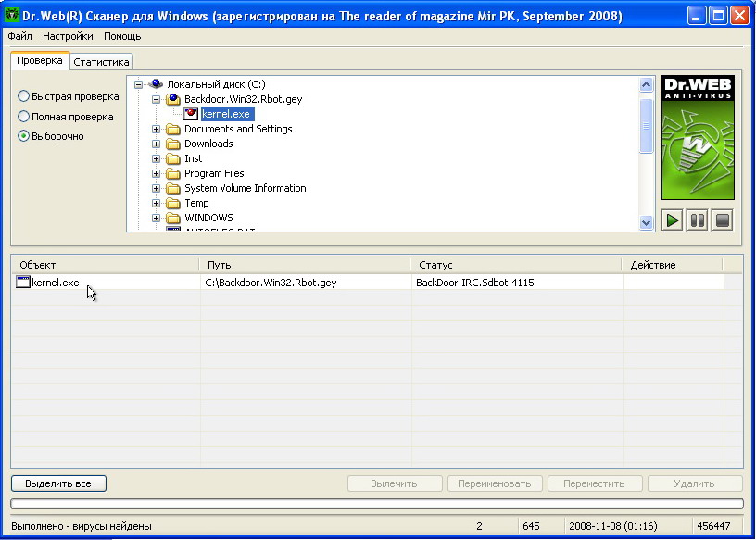756x540 pixels.
Task: Click the Local Disk (C:) drive icon
Action: (x=156, y=84)
